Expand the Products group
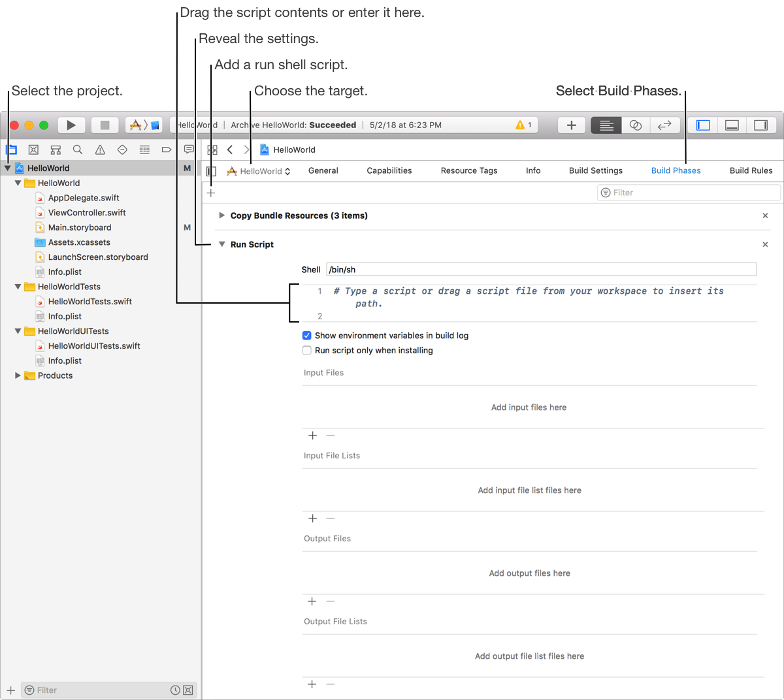The width and height of the screenshot is (784, 700). tap(18, 375)
